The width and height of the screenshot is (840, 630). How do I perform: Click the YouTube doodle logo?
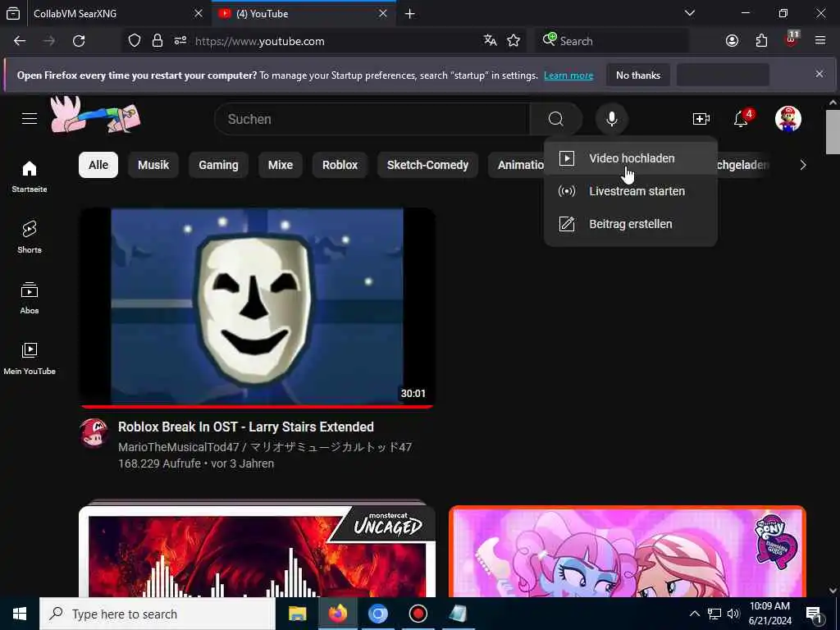pyautogui.click(x=95, y=115)
